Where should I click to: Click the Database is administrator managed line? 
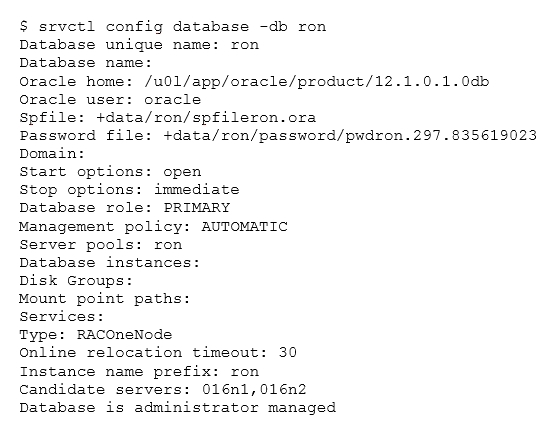pos(178,408)
